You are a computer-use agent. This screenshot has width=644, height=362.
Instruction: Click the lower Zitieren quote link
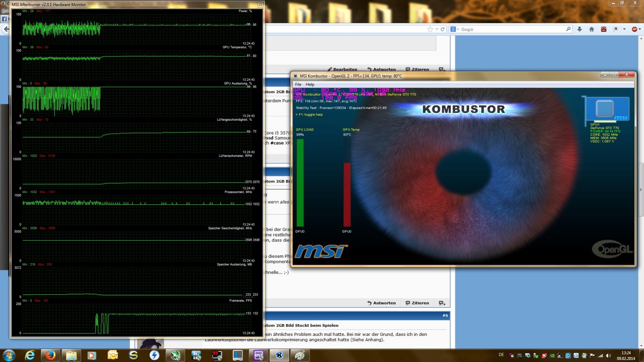(x=417, y=303)
